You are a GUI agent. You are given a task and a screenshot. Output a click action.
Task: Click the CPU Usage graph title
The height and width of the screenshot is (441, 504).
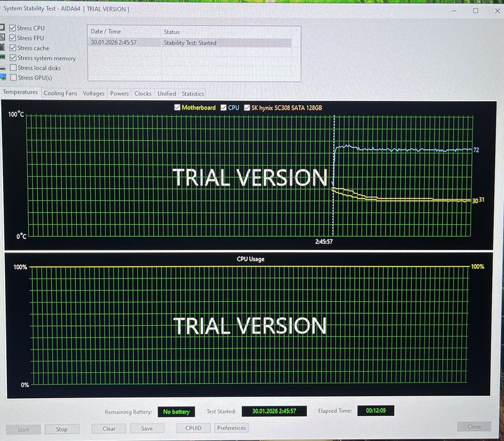[250, 259]
